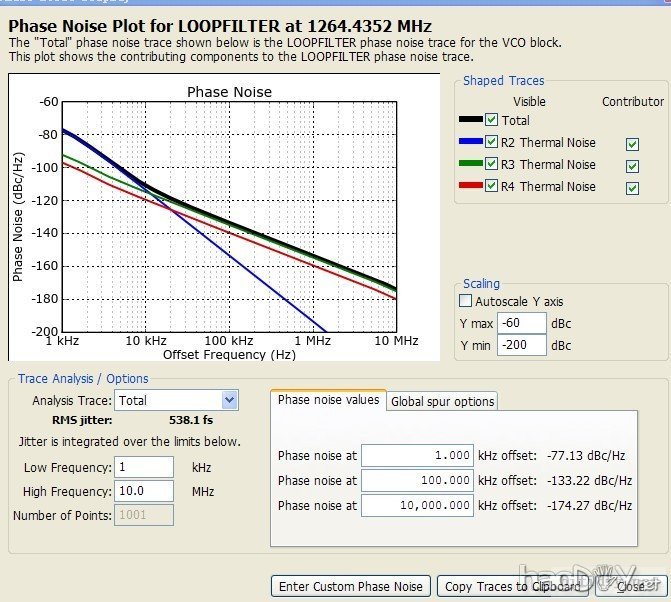Enable Autoscale Y axis
This screenshot has width=671, height=602.
465,301
